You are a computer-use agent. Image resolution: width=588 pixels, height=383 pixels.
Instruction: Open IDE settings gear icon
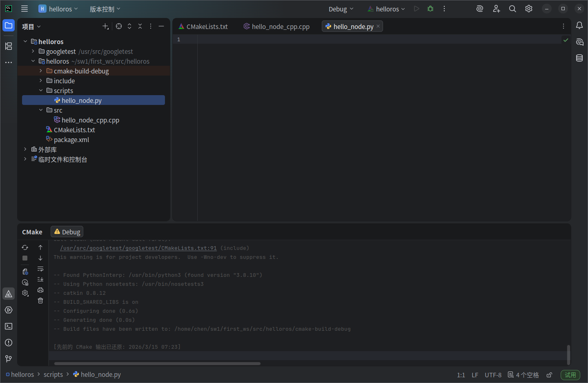[529, 9]
